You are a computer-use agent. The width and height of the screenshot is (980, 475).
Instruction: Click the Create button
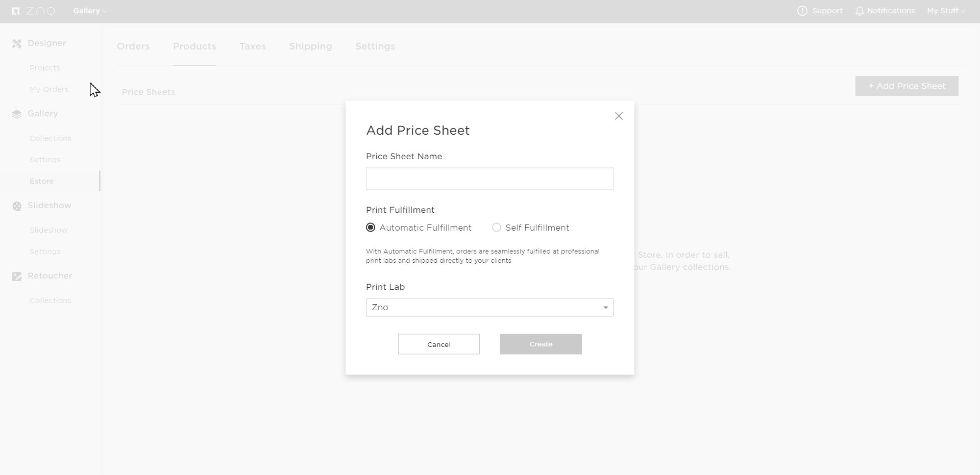(x=541, y=344)
